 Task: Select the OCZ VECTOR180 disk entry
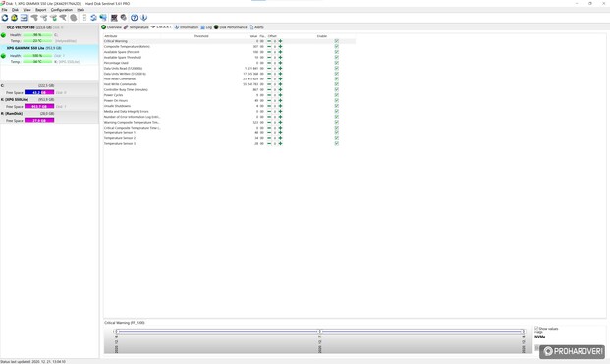pyautogui.click(x=49, y=34)
